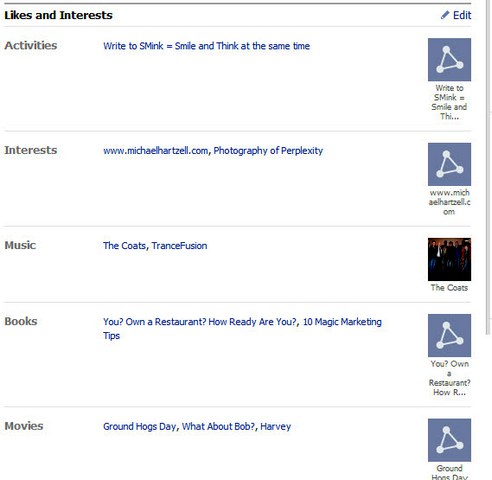Click the vertical scrollbar on the right edge
Image resolution: width=492 pixels, height=480 pixels.
tap(489, 167)
